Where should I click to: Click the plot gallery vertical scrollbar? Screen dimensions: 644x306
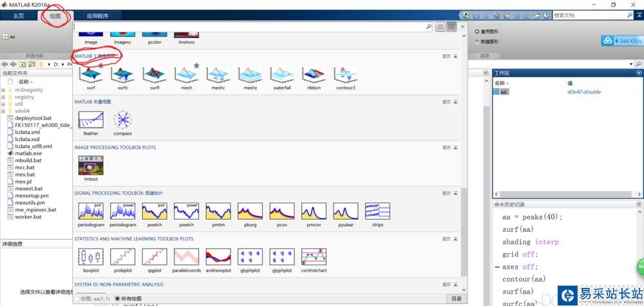point(464,232)
